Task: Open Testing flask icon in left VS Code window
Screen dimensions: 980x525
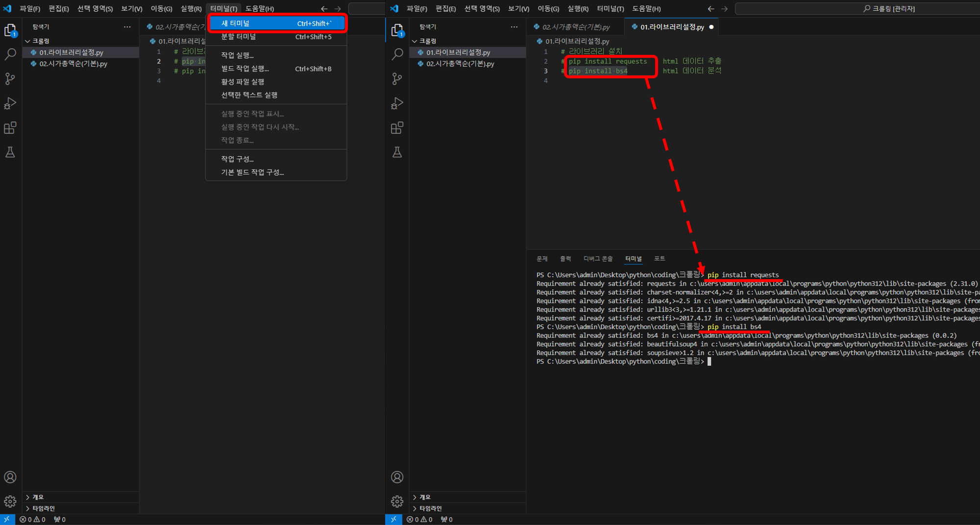Action: [x=10, y=152]
